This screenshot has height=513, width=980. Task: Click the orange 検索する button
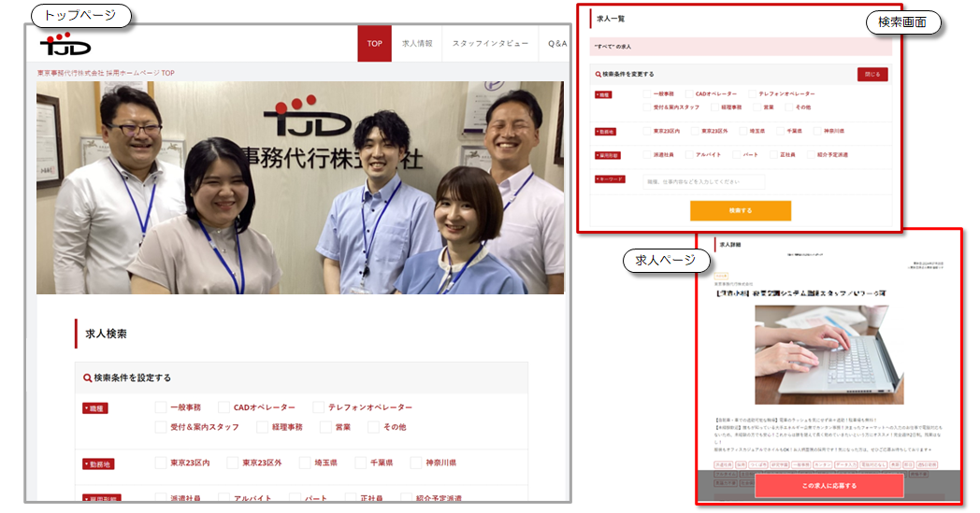click(741, 210)
